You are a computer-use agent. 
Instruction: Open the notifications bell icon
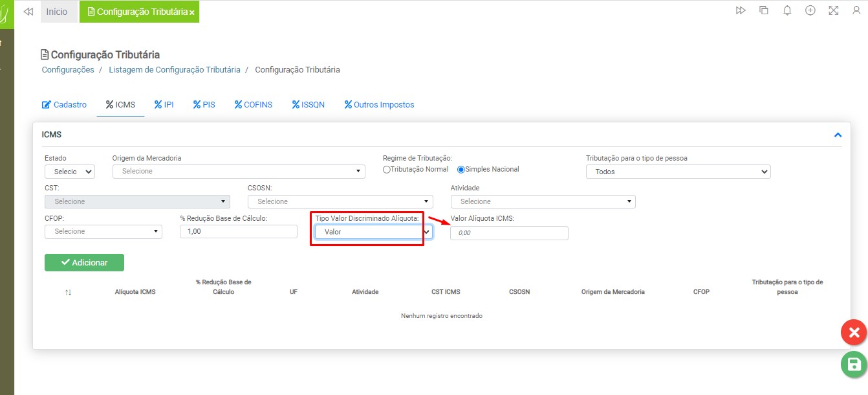coord(787,11)
